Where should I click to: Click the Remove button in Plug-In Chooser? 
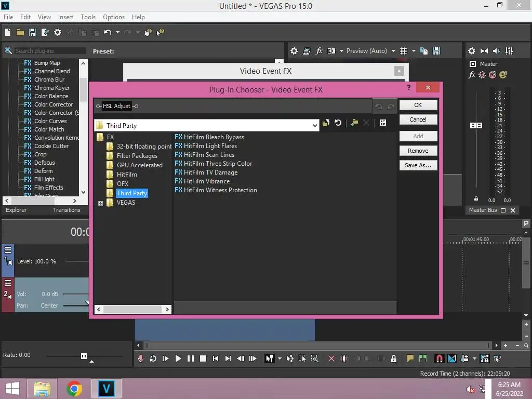418,151
